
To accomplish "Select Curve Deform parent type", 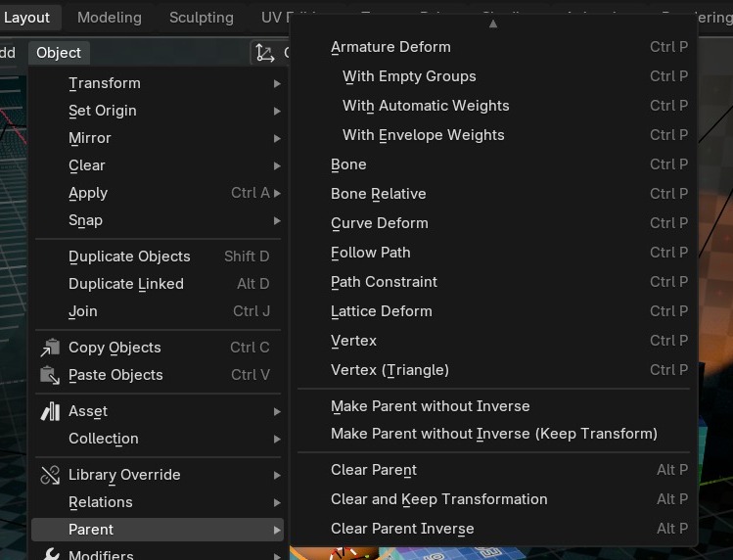I will coord(493,223).
